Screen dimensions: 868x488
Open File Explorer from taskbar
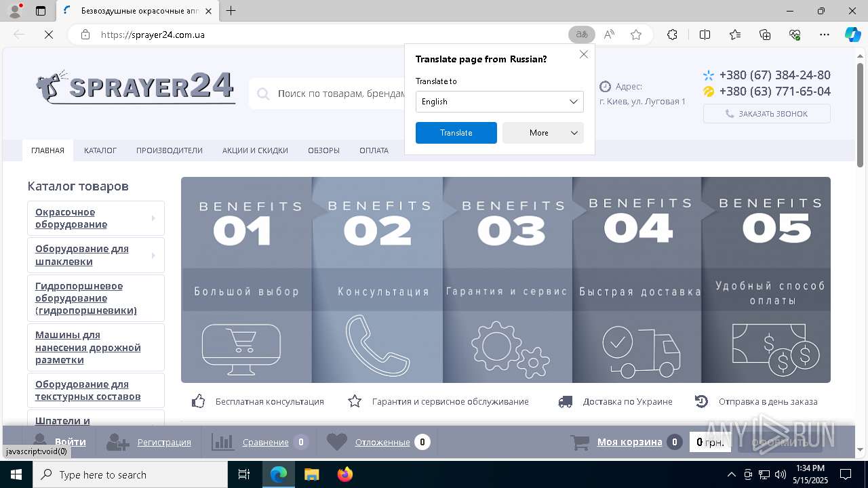[311, 474]
